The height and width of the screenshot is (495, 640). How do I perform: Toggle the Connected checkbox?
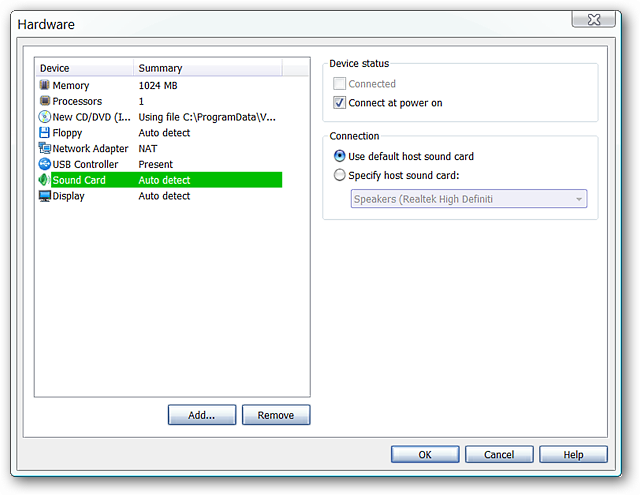[x=339, y=84]
